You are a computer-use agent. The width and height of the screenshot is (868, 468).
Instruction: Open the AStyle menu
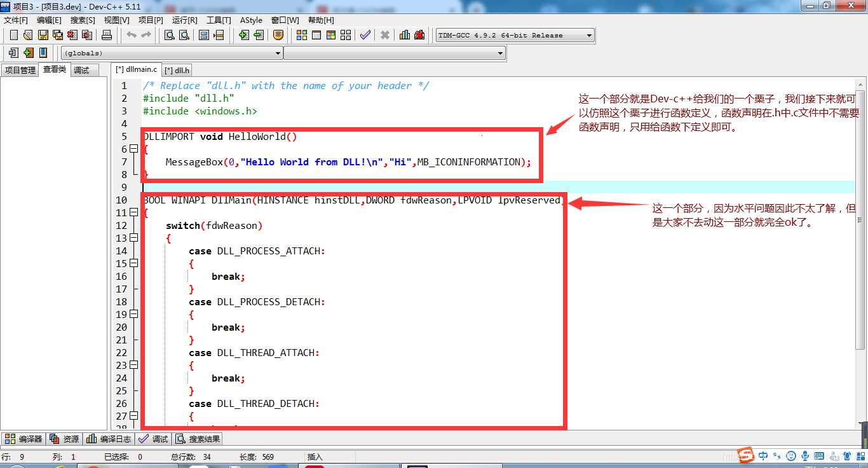click(251, 20)
